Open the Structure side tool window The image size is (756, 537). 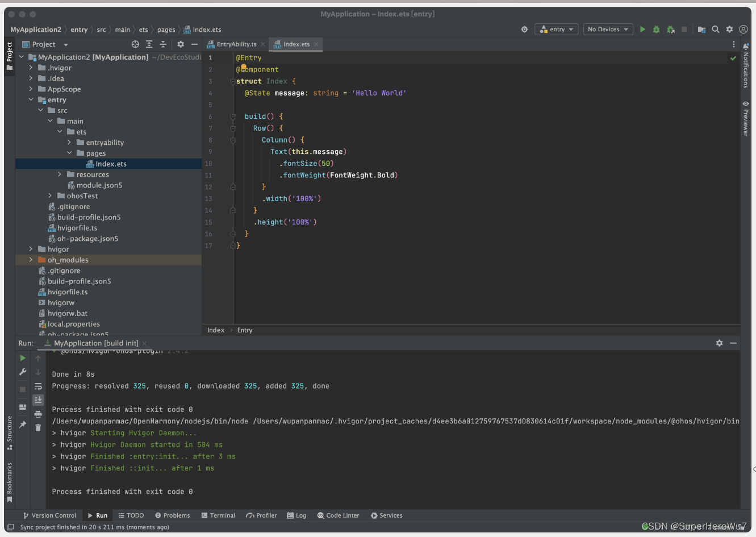(10, 433)
